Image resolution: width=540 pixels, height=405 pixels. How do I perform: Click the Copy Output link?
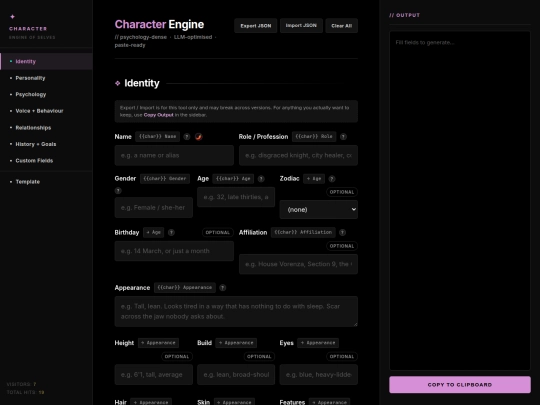tap(158, 115)
